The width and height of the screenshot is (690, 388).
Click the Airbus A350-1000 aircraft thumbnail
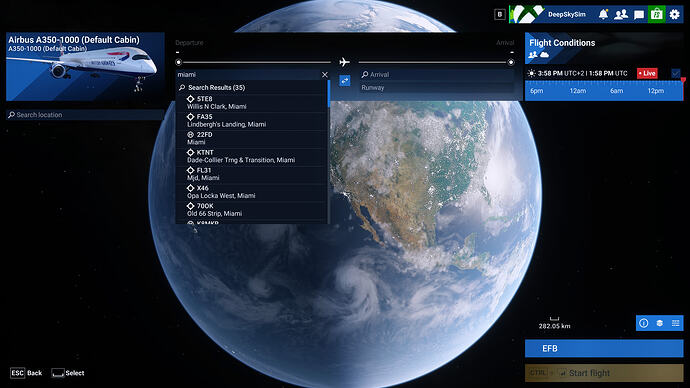(85, 67)
